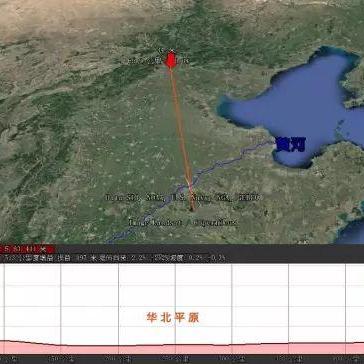Screen dimensions: 364x364
Task: Click the dark placemark at the path's southern end
Action: pyautogui.click(x=192, y=209)
